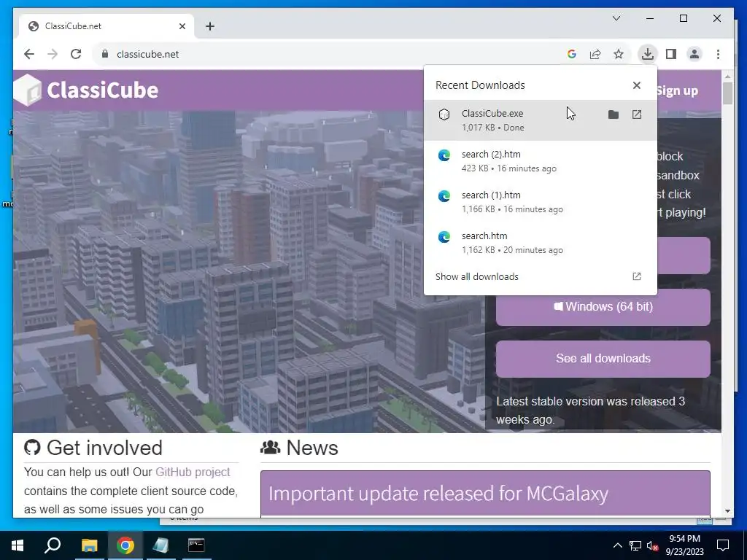Open the search (1).htm download
This screenshot has width=747, height=560.
[541, 202]
